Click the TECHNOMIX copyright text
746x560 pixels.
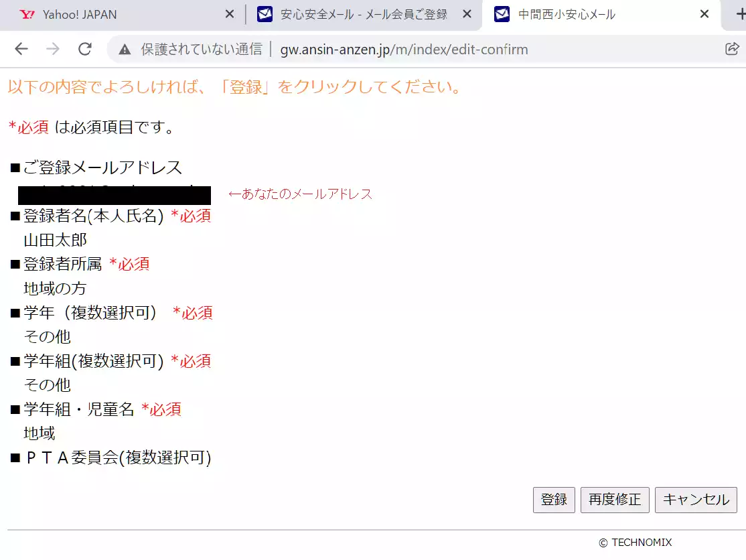pyautogui.click(x=635, y=543)
